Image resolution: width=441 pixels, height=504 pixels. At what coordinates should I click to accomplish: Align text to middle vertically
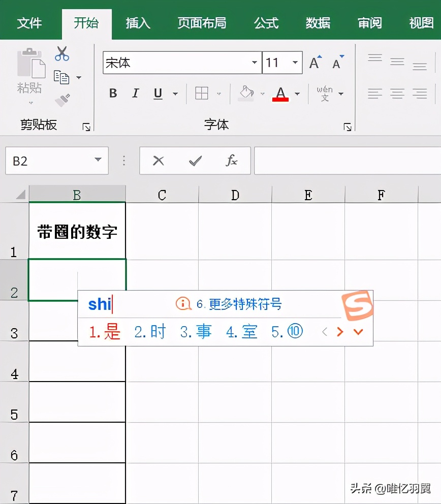(397, 61)
